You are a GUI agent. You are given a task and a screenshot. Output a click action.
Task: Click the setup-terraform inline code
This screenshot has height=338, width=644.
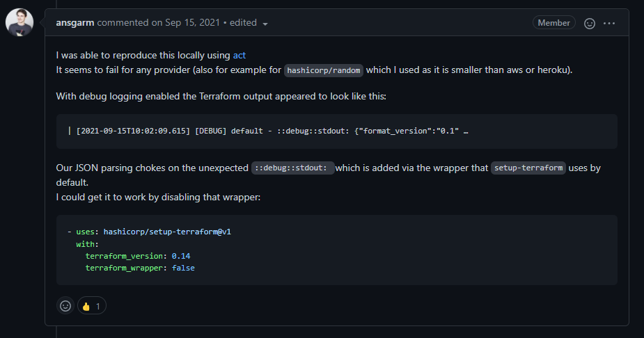[x=528, y=168]
